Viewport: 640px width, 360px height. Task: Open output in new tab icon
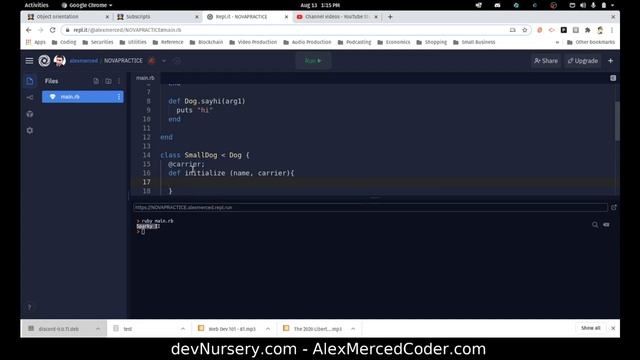tap(613, 207)
